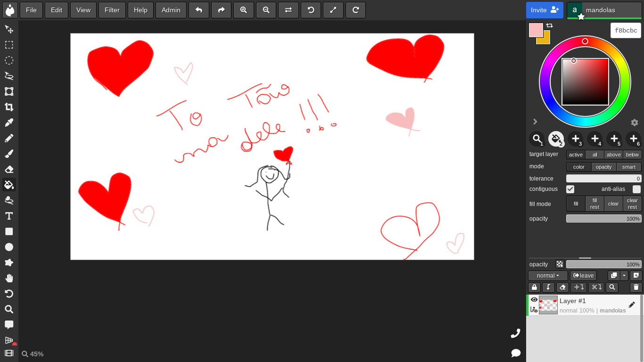Toggle the contiguous checkbox
This screenshot has width=644, height=362.
coord(570,189)
